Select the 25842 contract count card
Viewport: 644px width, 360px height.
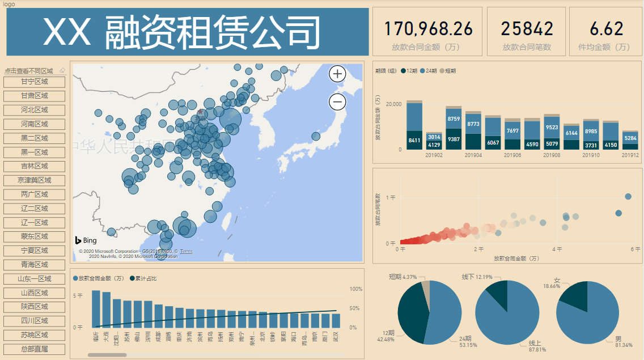pos(527,31)
